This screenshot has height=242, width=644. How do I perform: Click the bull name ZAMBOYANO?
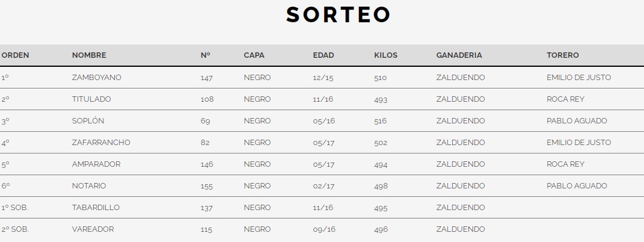[x=96, y=78]
